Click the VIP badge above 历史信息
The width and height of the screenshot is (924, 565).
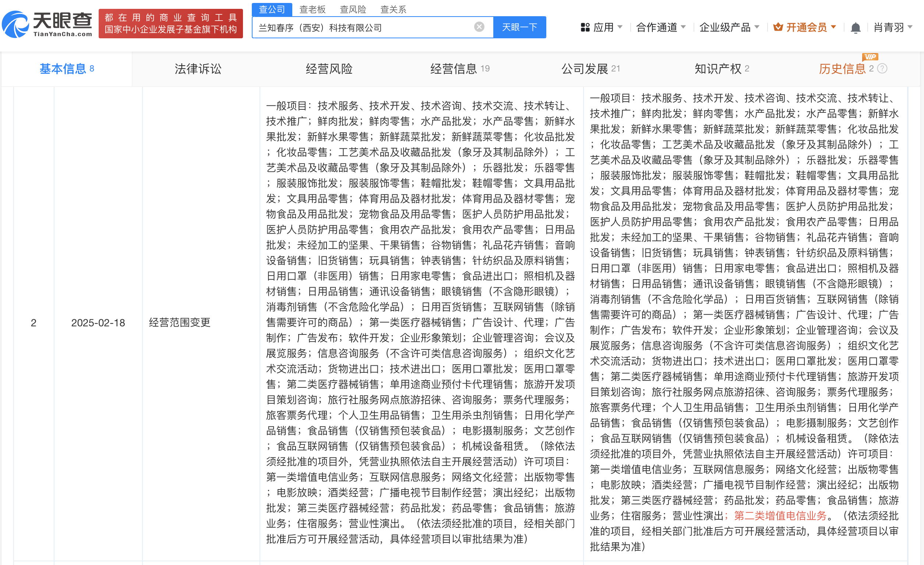pos(870,57)
